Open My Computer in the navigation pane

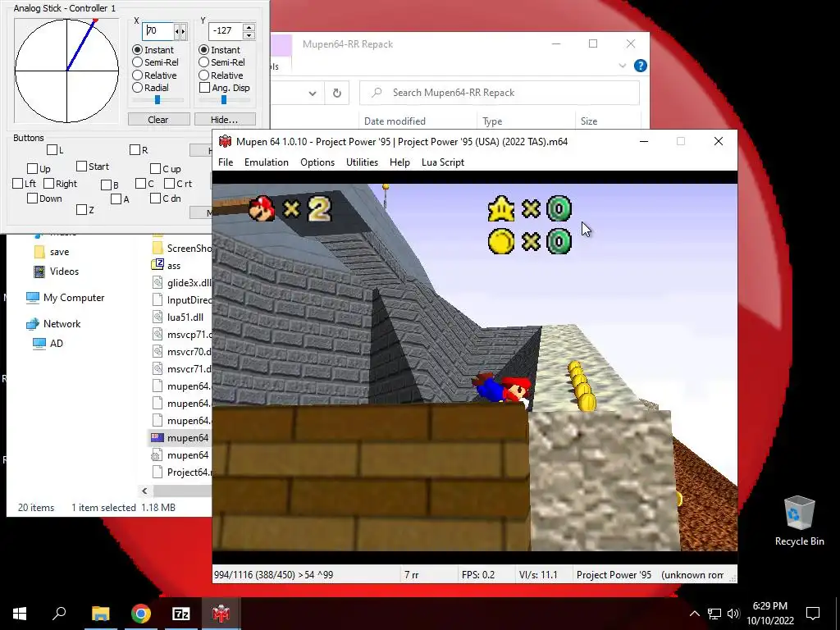(66, 297)
